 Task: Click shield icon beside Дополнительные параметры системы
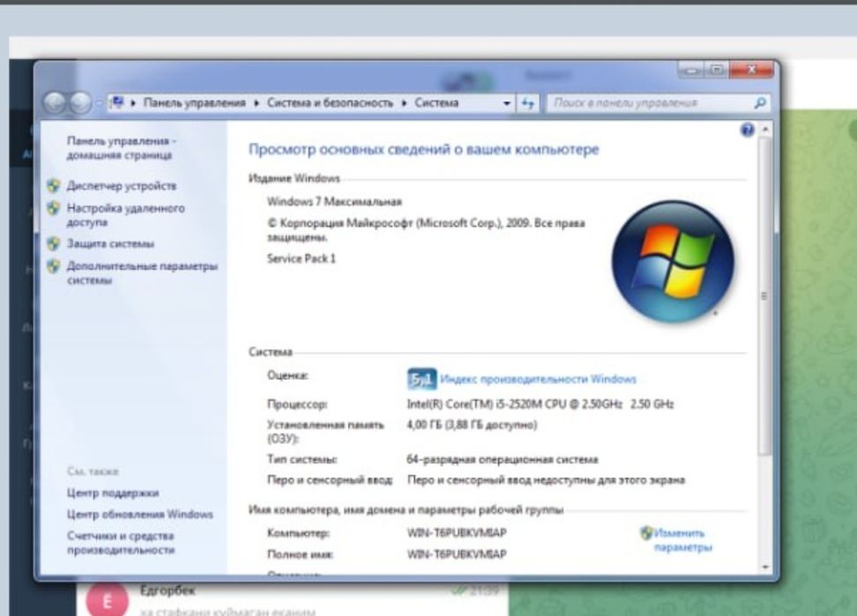tap(53, 266)
